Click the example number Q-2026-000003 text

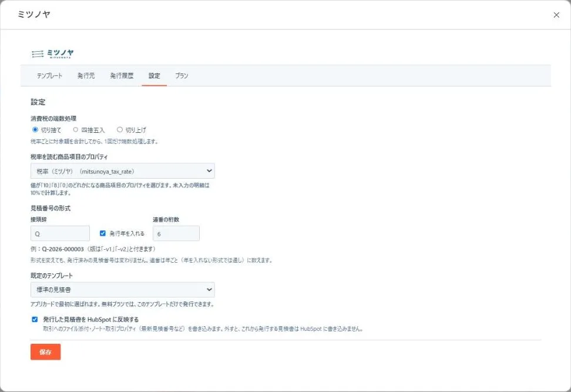pyautogui.click(x=63, y=249)
